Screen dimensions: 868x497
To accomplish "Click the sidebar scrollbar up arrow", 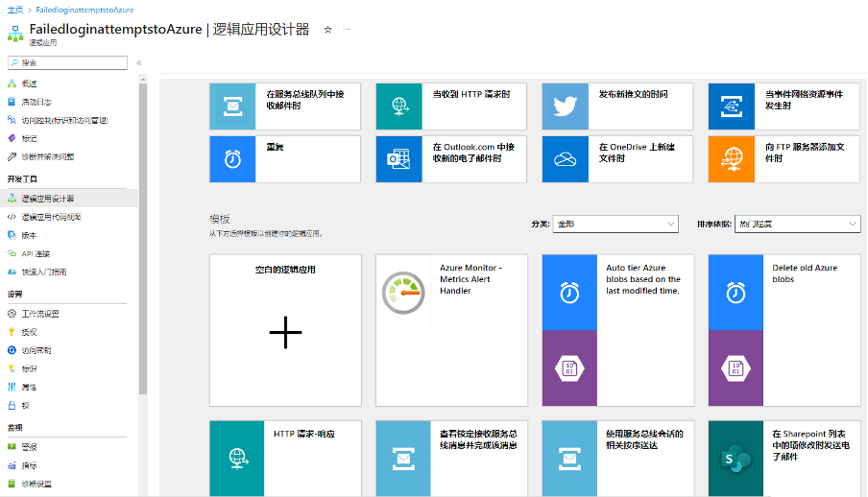I will pos(143,79).
